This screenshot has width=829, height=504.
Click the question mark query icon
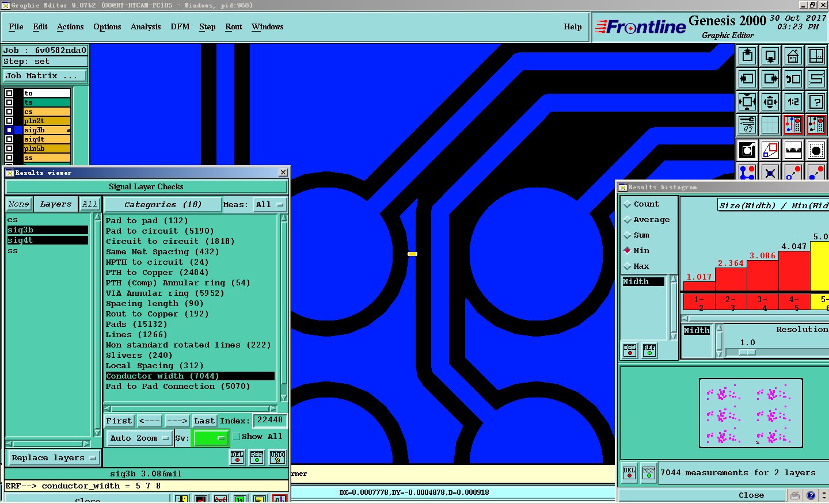(816, 102)
